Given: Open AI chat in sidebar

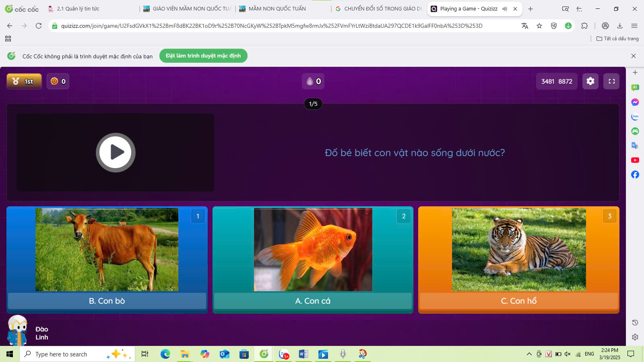Looking at the screenshot, I should [635, 88].
